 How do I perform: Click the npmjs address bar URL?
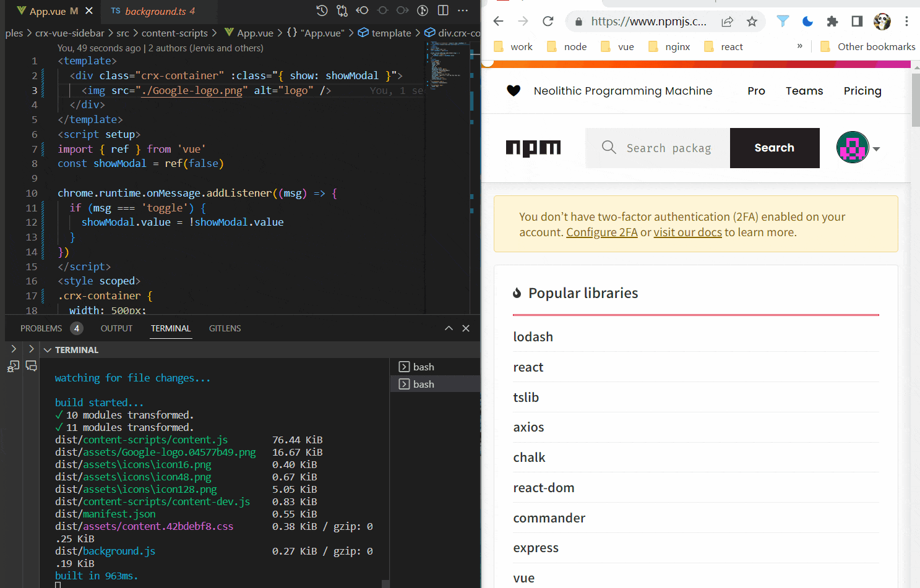tap(648, 21)
